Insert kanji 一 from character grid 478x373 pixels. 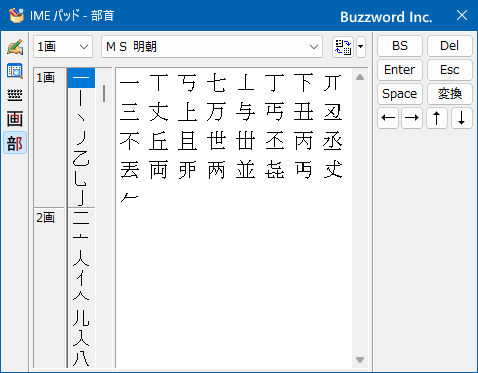pos(129,83)
